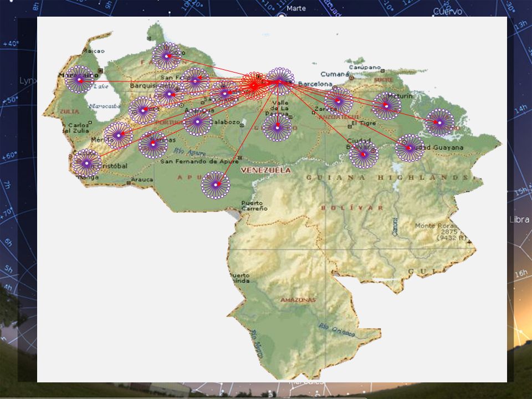The height and width of the screenshot is (399, 532).
Task: Click the Carúpano city label
Action: 365,67
